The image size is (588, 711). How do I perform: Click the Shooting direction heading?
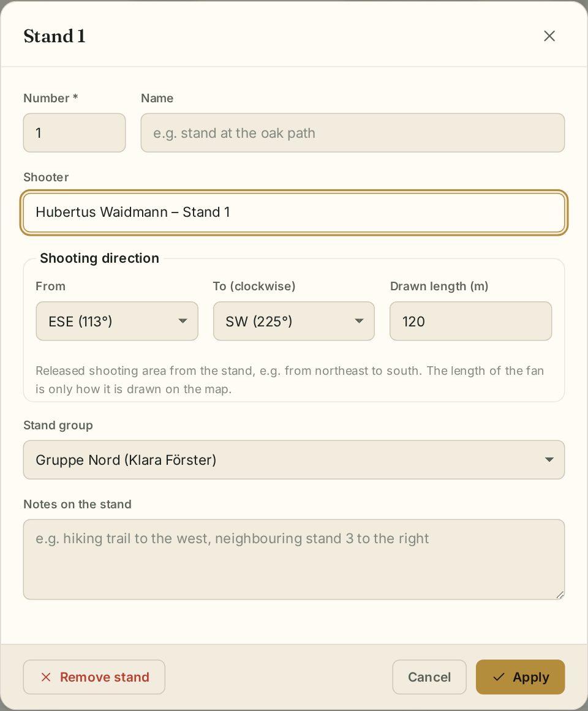coord(99,258)
